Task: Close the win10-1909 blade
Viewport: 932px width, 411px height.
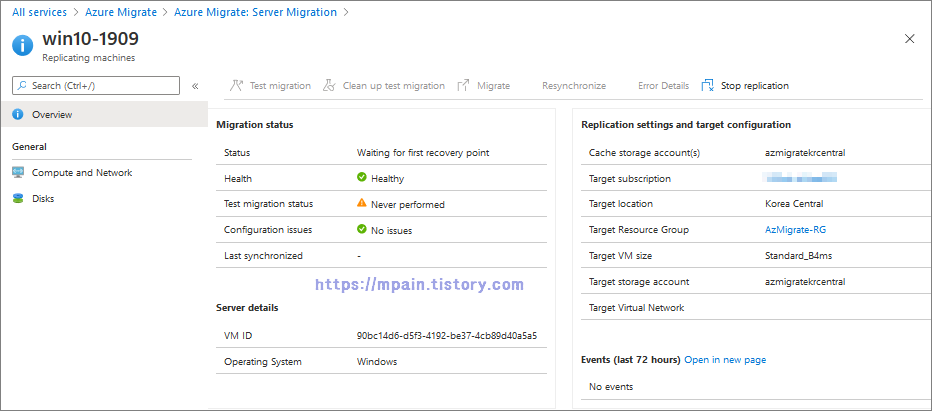Action: 909,39
